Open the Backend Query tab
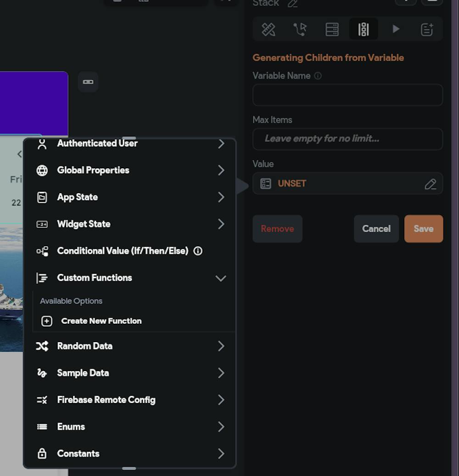 point(332,29)
